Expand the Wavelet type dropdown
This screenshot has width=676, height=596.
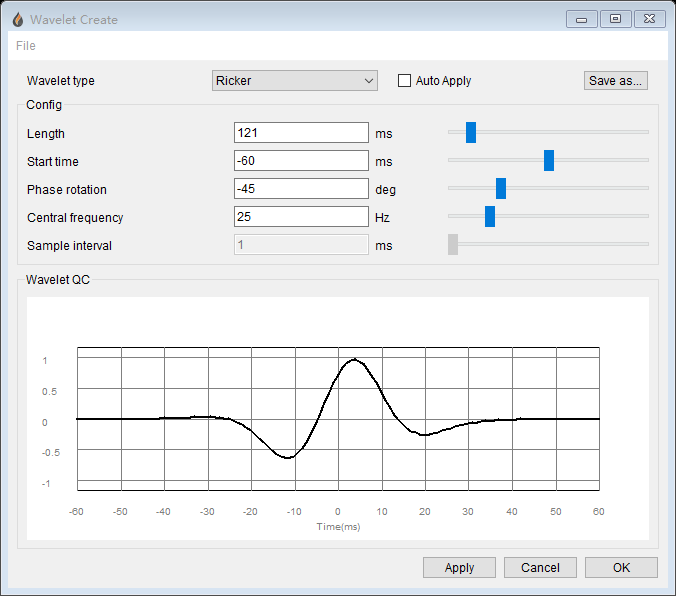pos(295,81)
